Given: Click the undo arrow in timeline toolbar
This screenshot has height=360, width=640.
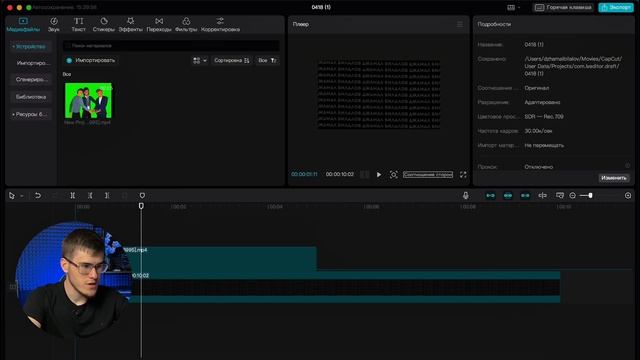Looking at the screenshot, I should point(38,196).
